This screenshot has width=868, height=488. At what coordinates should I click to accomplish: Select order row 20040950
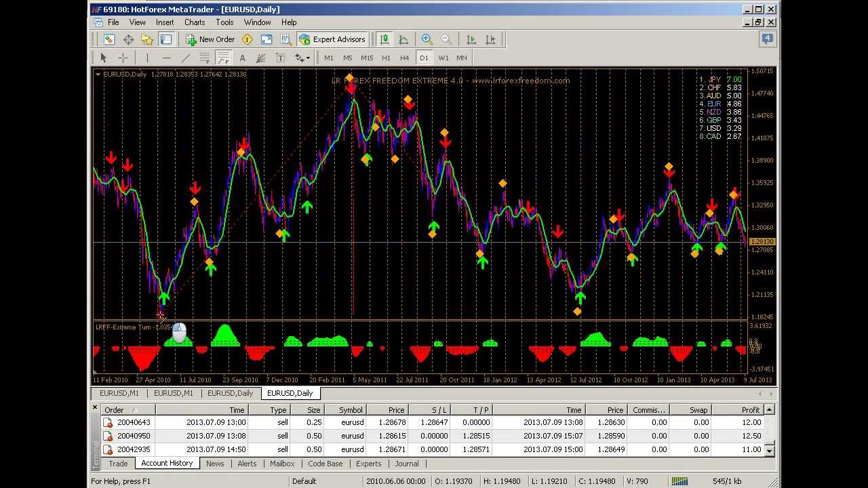[433, 436]
